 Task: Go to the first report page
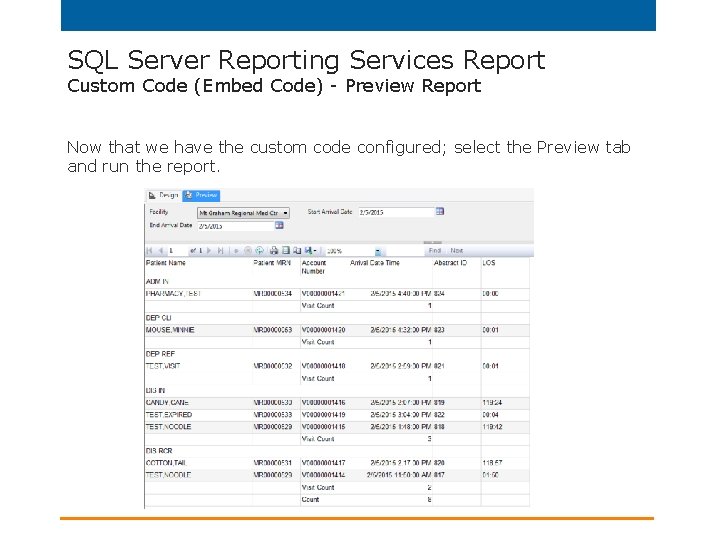click(149, 251)
